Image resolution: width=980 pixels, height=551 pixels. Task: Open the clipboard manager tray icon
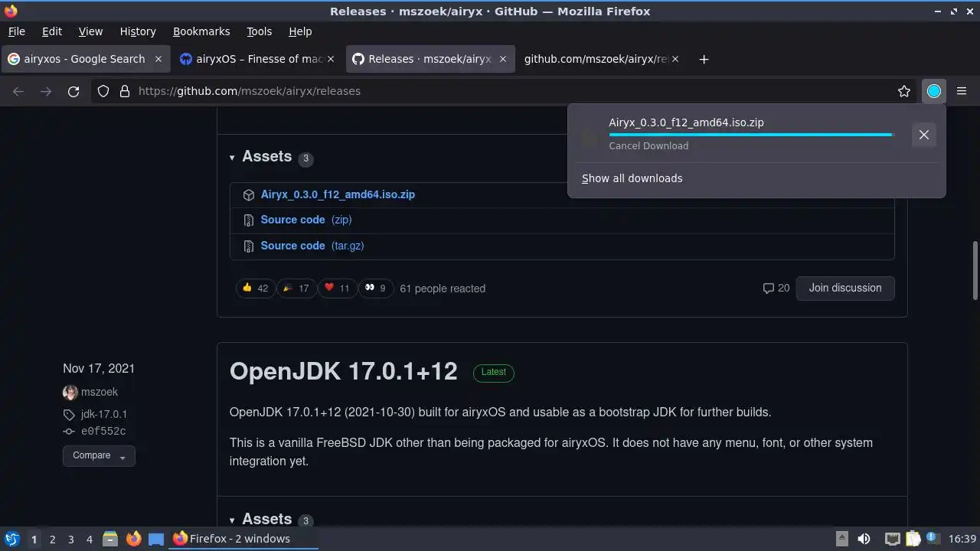pos(913,539)
